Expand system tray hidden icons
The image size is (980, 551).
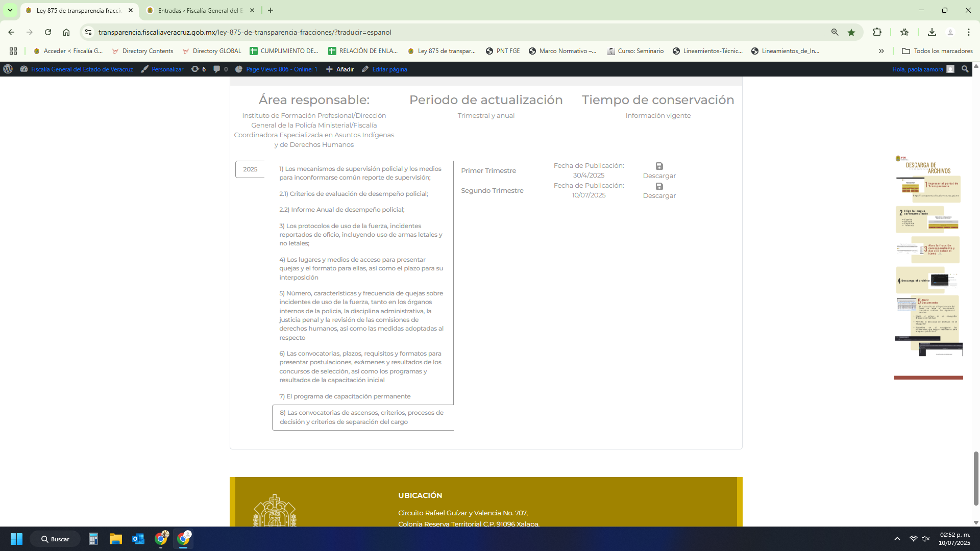click(x=897, y=539)
